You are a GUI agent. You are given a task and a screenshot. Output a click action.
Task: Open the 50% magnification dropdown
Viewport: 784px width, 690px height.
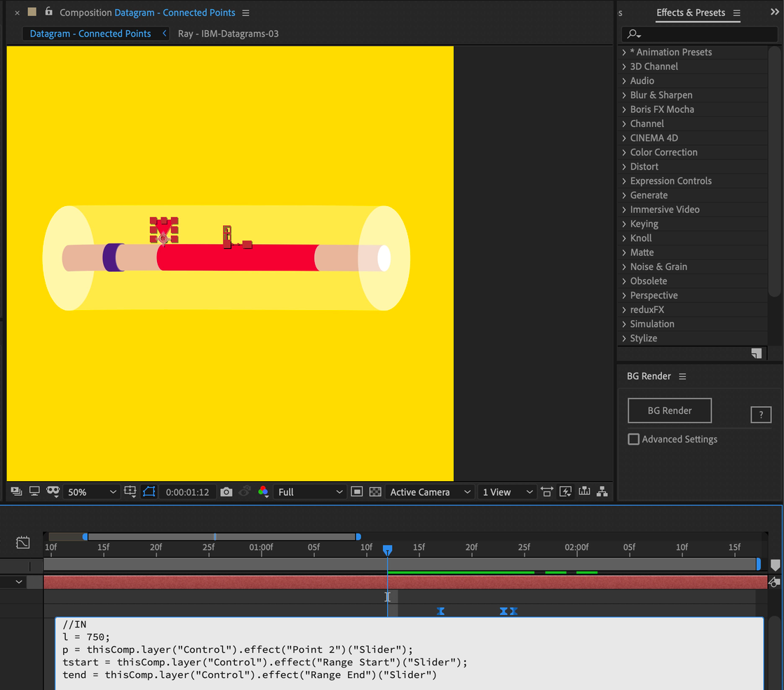click(x=91, y=492)
